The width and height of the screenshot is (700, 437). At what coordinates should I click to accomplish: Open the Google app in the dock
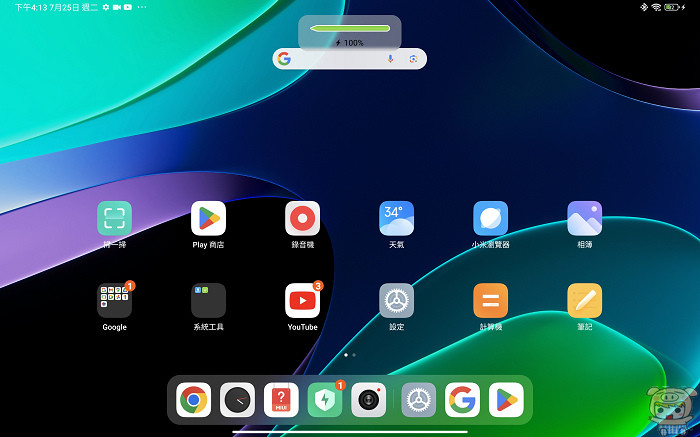[462, 400]
